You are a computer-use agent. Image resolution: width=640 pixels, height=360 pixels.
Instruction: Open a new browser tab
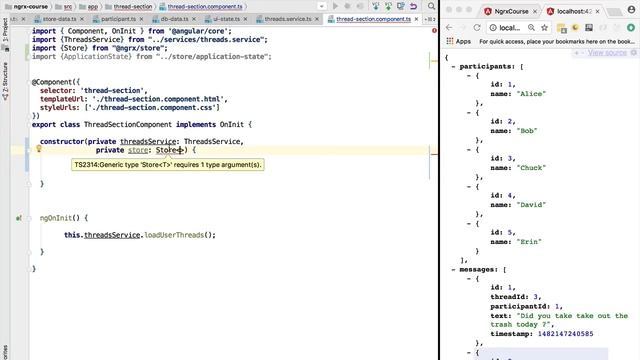[614, 11]
